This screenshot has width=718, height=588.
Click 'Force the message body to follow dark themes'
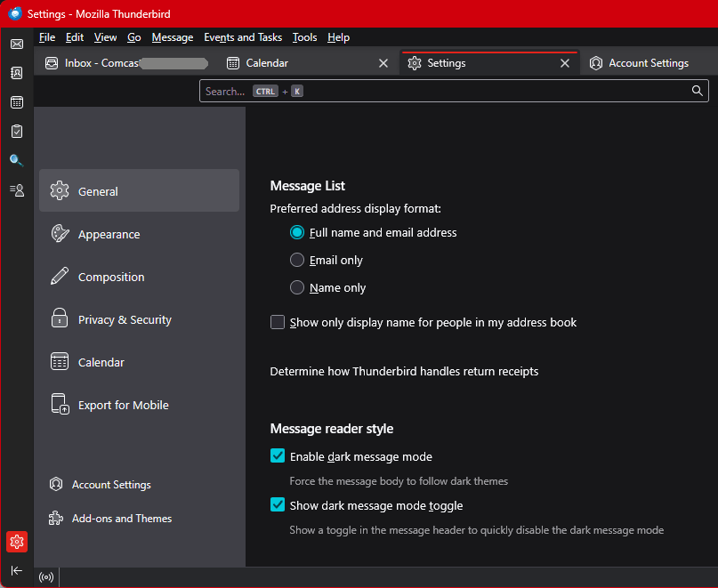point(399,481)
